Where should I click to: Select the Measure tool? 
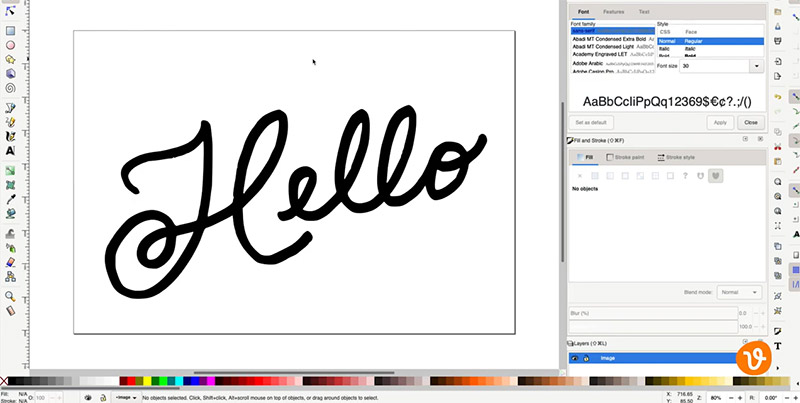pyautogui.click(x=10, y=310)
